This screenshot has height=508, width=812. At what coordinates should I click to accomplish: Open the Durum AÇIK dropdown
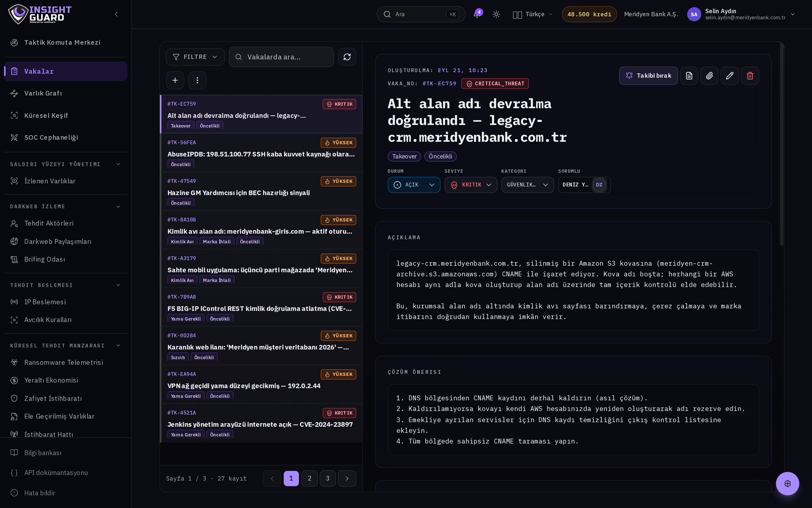pos(414,185)
